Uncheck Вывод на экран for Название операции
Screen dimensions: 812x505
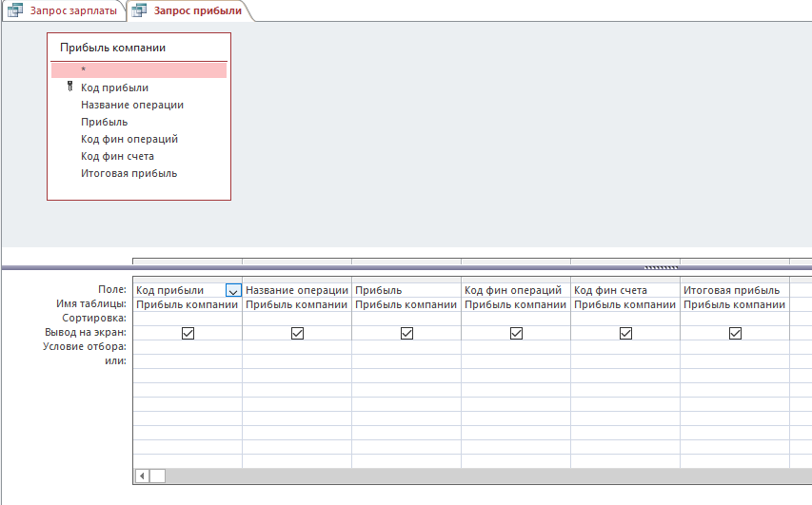point(297,333)
